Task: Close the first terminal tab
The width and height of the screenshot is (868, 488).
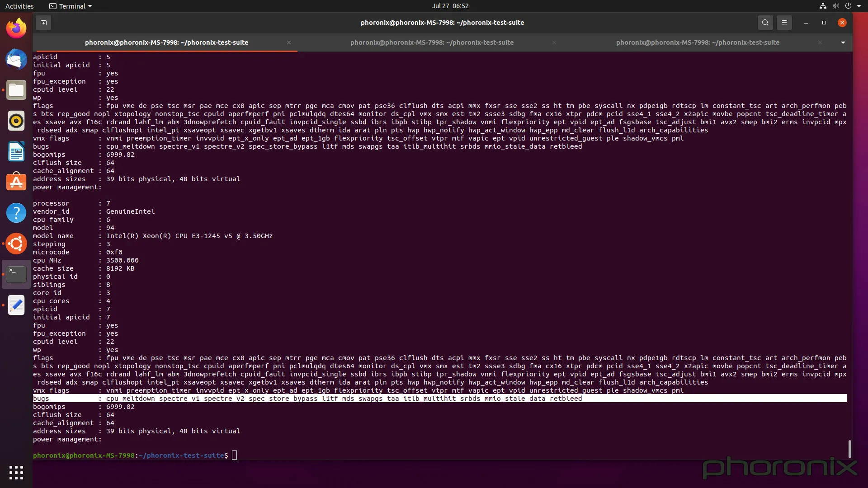Action: coord(289,42)
